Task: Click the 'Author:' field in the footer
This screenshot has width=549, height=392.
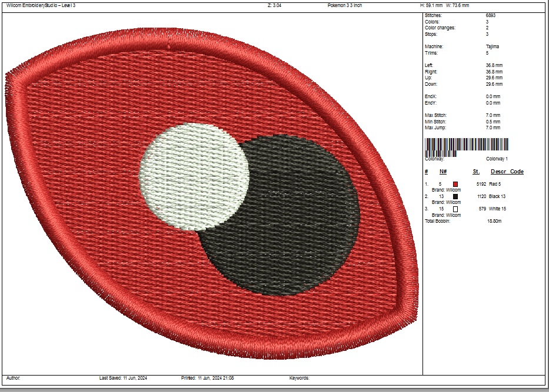Action: pyautogui.click(x=14, y=378)
